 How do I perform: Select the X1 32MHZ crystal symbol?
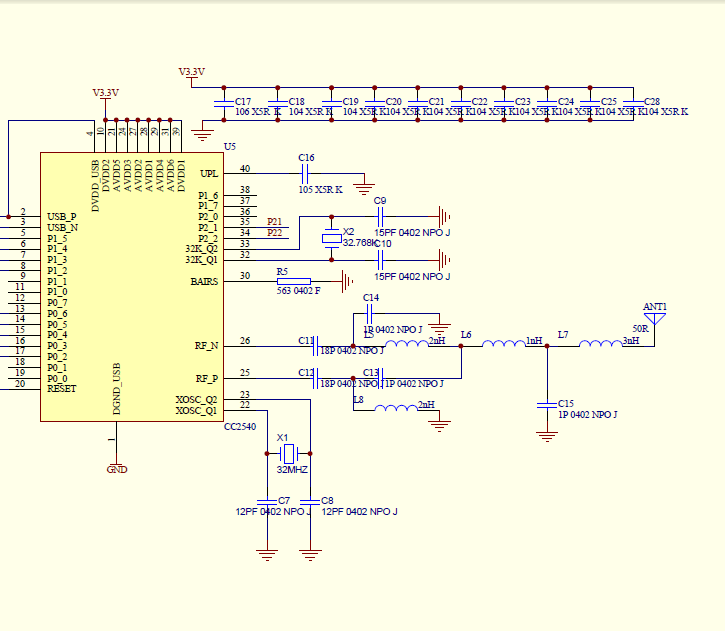pos(289,453)
